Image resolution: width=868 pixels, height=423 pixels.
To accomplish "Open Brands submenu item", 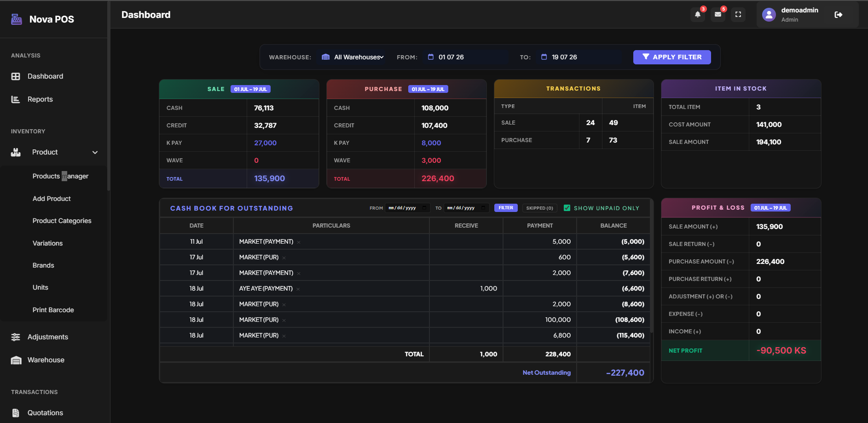I will point(43,265).
